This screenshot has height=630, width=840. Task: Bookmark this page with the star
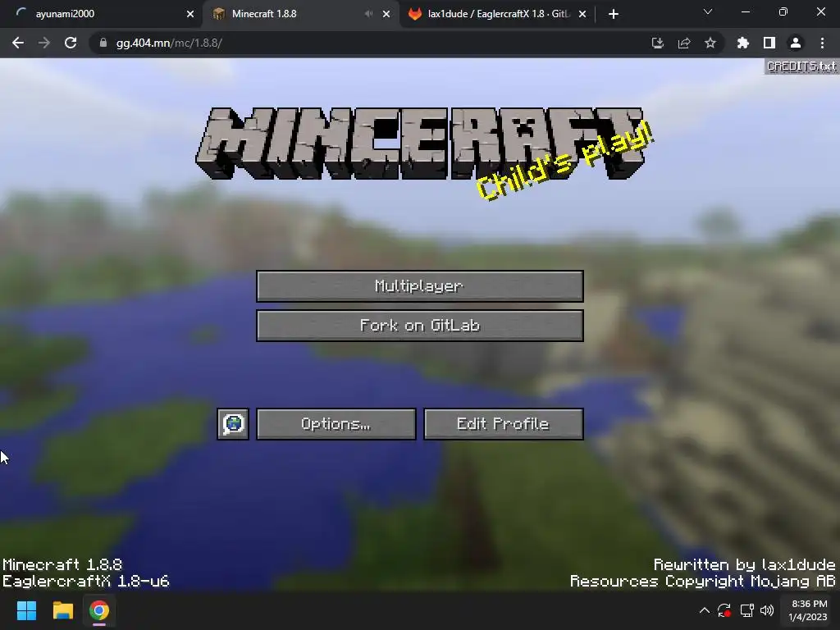(710, 43)
